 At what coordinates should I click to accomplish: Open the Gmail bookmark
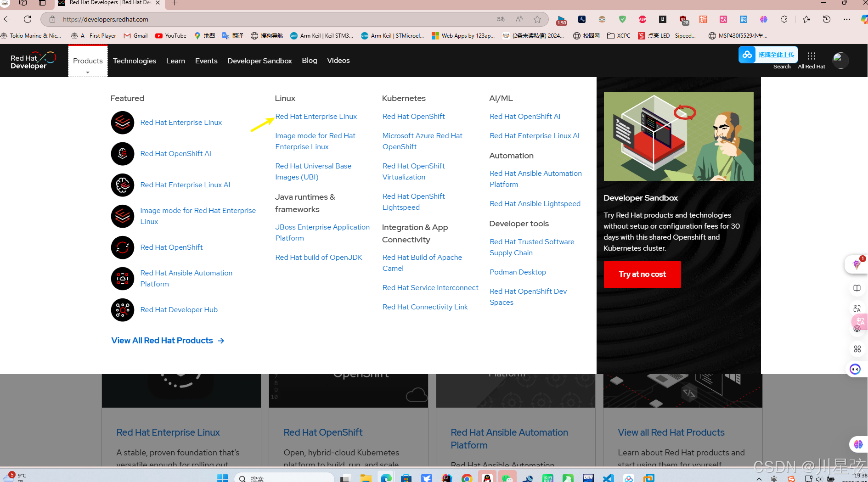136,36
